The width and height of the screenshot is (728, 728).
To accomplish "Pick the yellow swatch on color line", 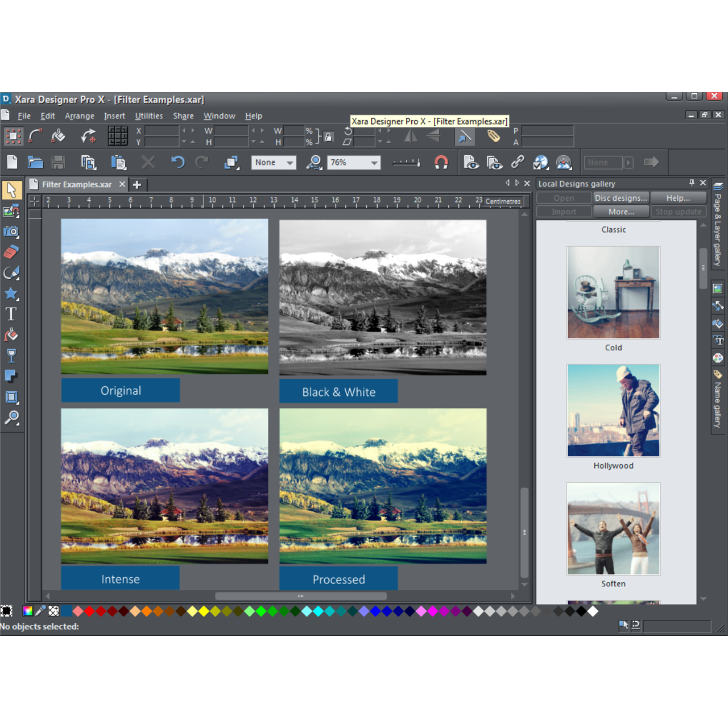I will pos(204,611).
